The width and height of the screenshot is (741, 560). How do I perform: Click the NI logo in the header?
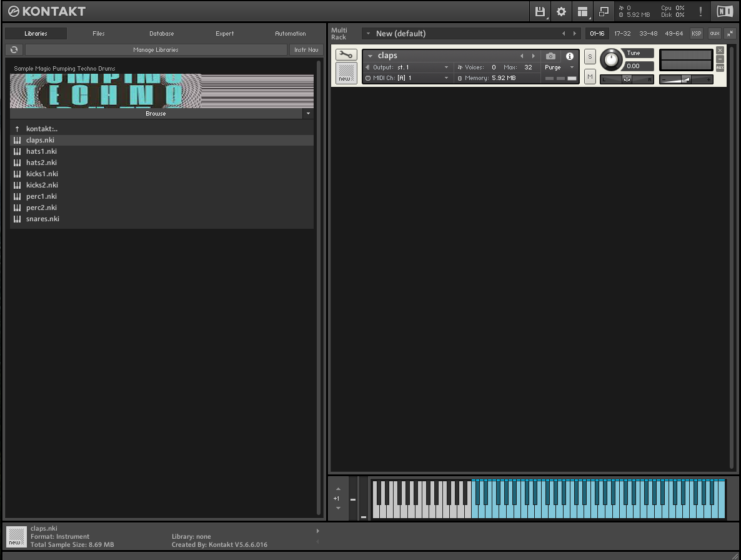tap(725, 11)
